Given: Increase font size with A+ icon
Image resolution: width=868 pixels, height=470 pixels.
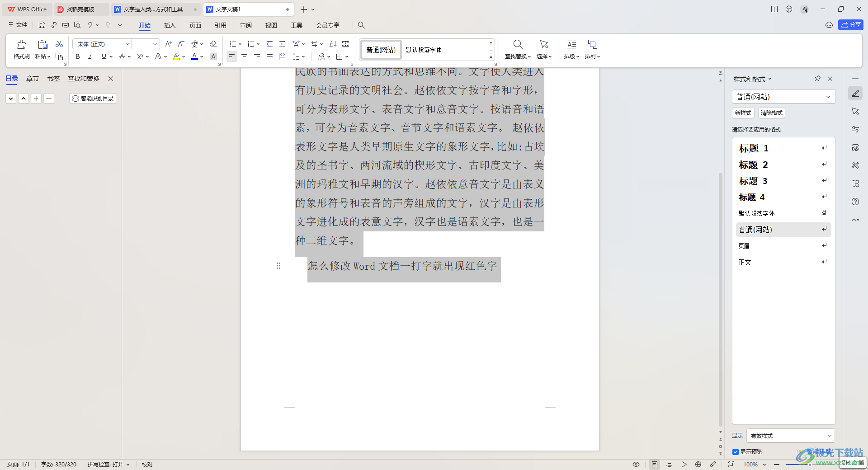Looking at the screenshot, I should (168, 44).
